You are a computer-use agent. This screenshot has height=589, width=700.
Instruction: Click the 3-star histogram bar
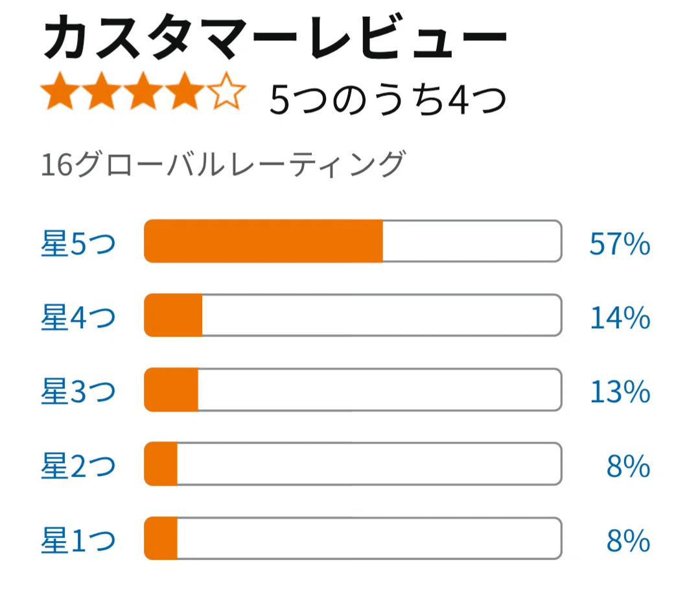point(353,390)
